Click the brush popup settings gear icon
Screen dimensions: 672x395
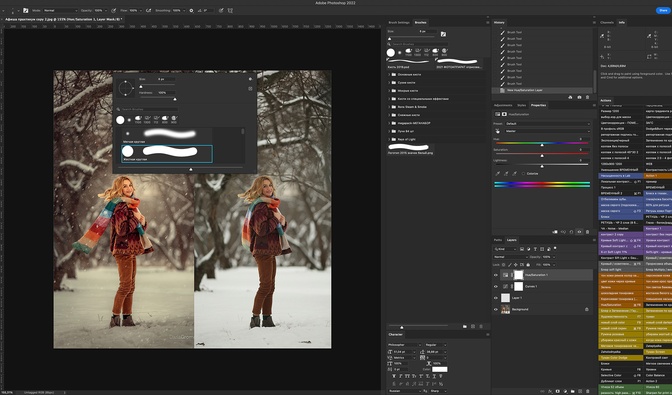click(250, 79)
